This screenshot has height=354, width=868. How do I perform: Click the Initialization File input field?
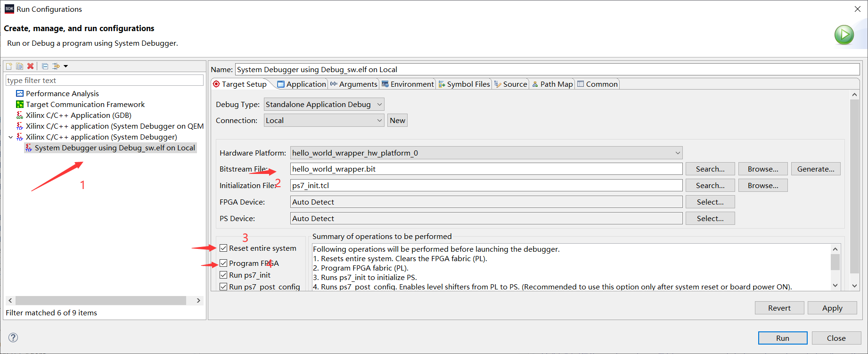click(486, 185)
